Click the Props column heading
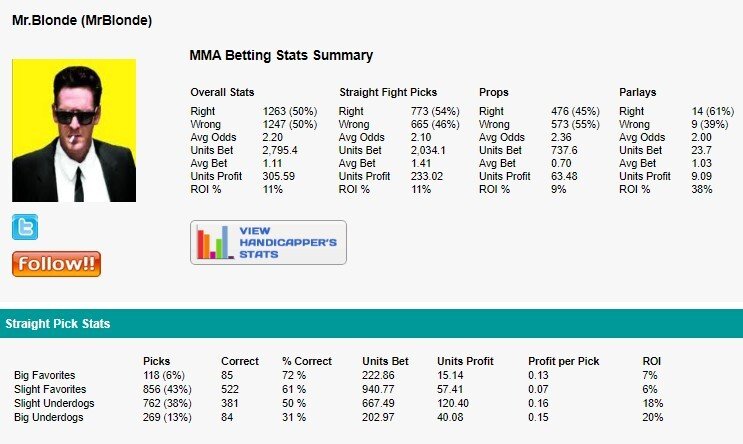 [494, 92]
